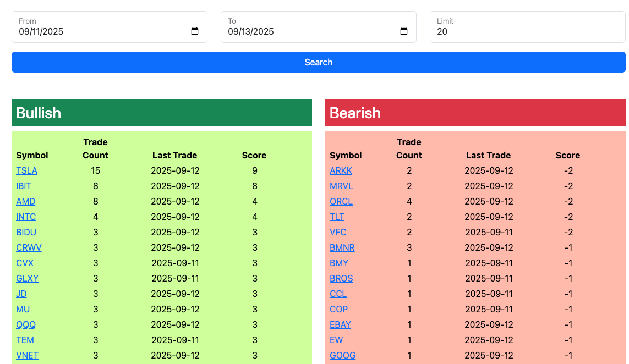This screenshot has height=364, width=629.
Task: Open the BIDU symbol link
Action: pyautogui.click(x=26, y=233)
